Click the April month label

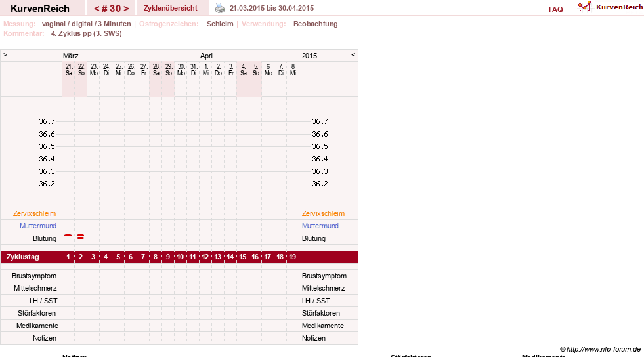(x=207, y=56)
